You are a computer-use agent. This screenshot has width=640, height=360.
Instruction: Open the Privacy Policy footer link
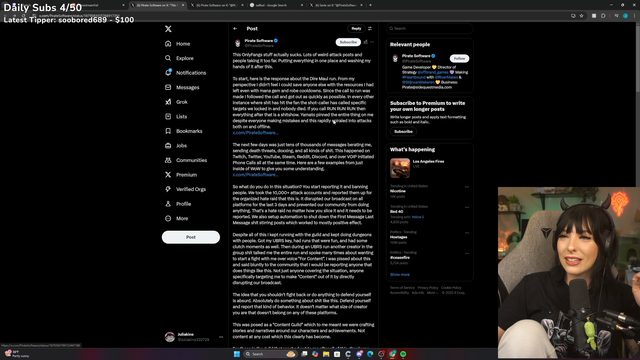[428, 288]
